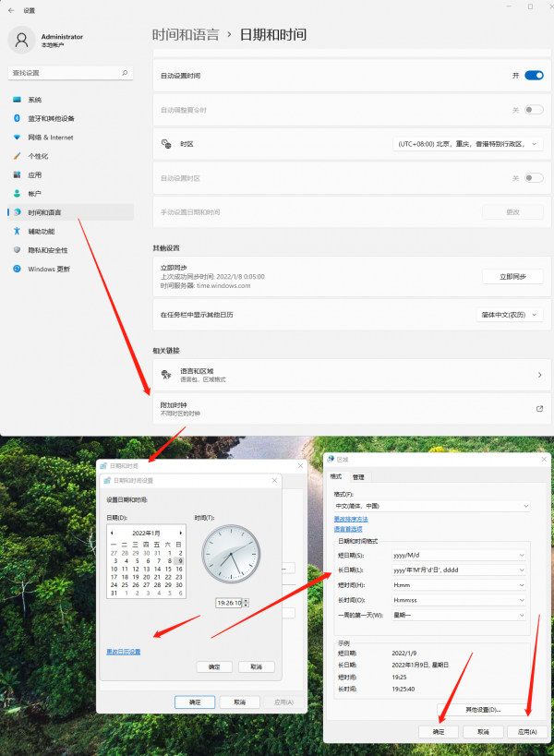Click the 2022年1月 calendar header
554x756 pixels.
point(146,533)
